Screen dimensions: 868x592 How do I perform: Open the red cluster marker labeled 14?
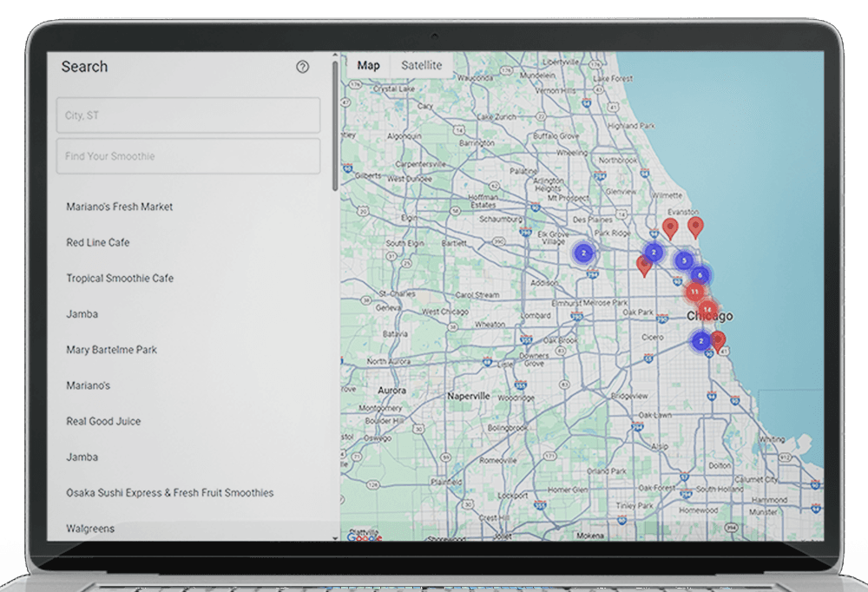(x=707, y=309)
